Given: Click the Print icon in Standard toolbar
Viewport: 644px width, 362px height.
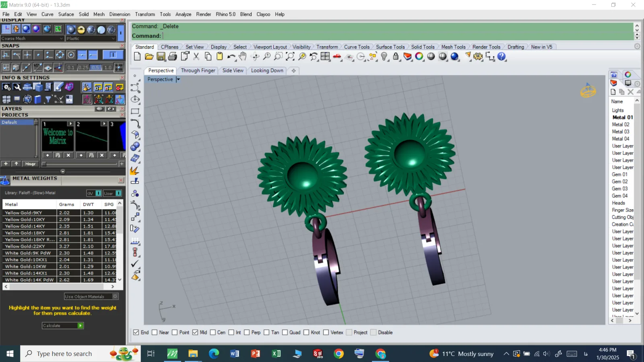Looking at the screenshot, I should (x=173, y=57).
